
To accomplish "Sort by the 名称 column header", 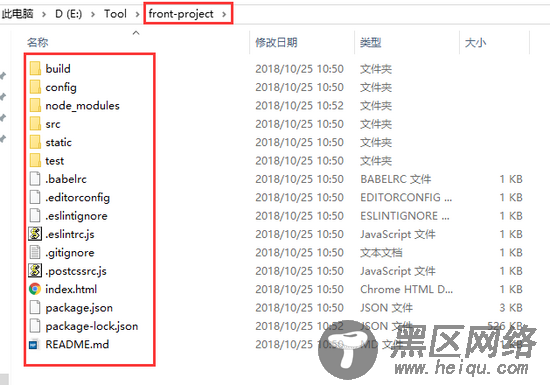I will [x=38, y=42].
